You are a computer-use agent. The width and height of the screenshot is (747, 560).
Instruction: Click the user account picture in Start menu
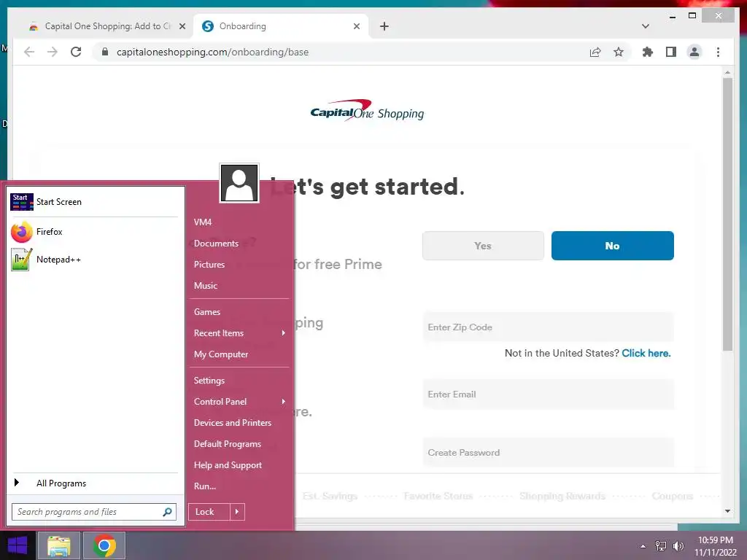point(239,183)
